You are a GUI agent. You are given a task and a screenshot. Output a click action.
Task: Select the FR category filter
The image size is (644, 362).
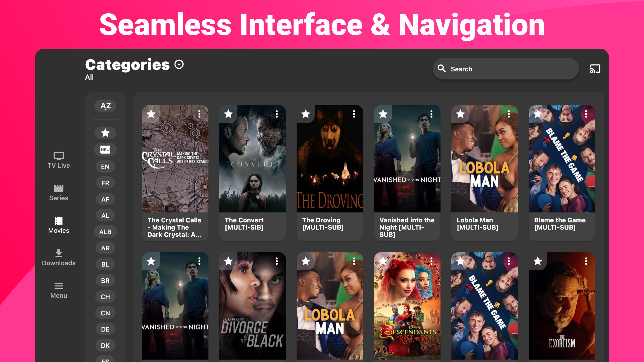105,183
